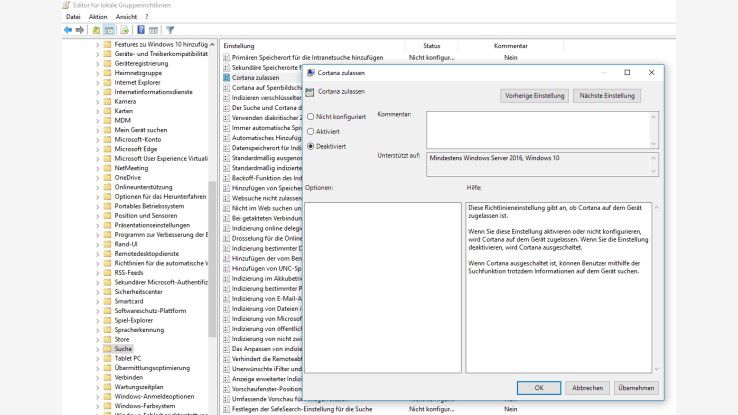Click the Filter funnel toolbar icon
Viewport: 738px width, 415px height.
[171, 30]
